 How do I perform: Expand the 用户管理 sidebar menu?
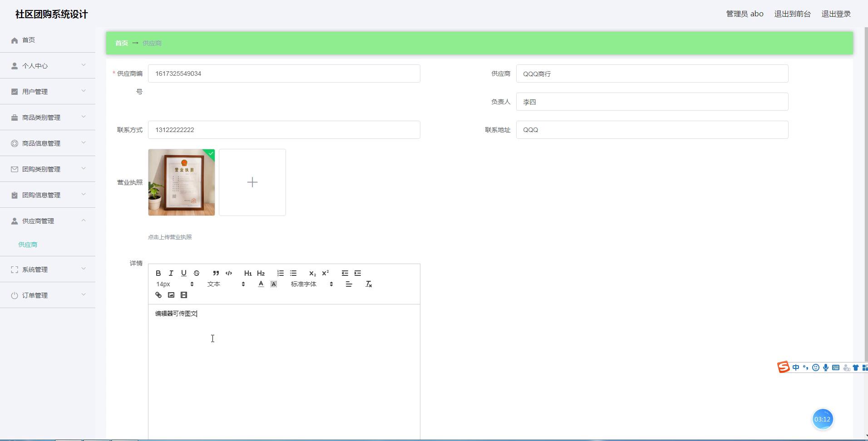[48, 92]
